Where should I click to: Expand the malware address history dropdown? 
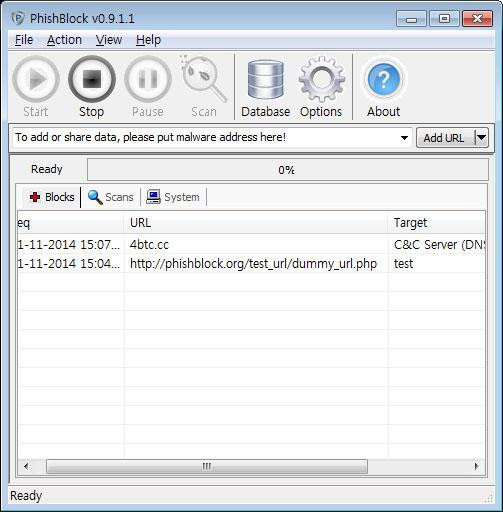[x=404, y=138]
